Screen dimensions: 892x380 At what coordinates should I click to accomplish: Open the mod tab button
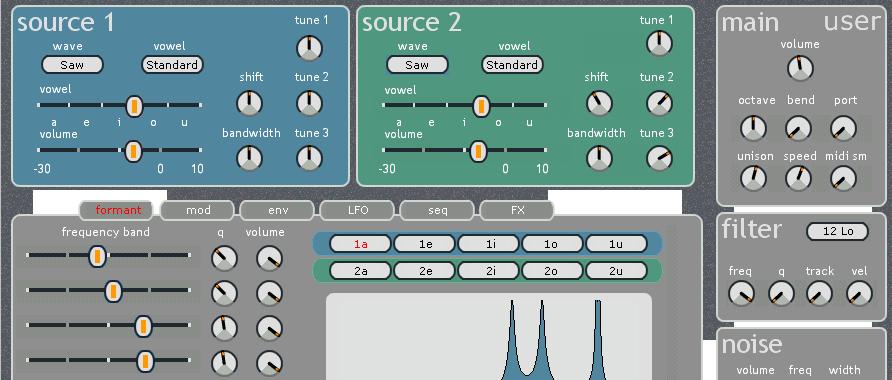[197, 210]
